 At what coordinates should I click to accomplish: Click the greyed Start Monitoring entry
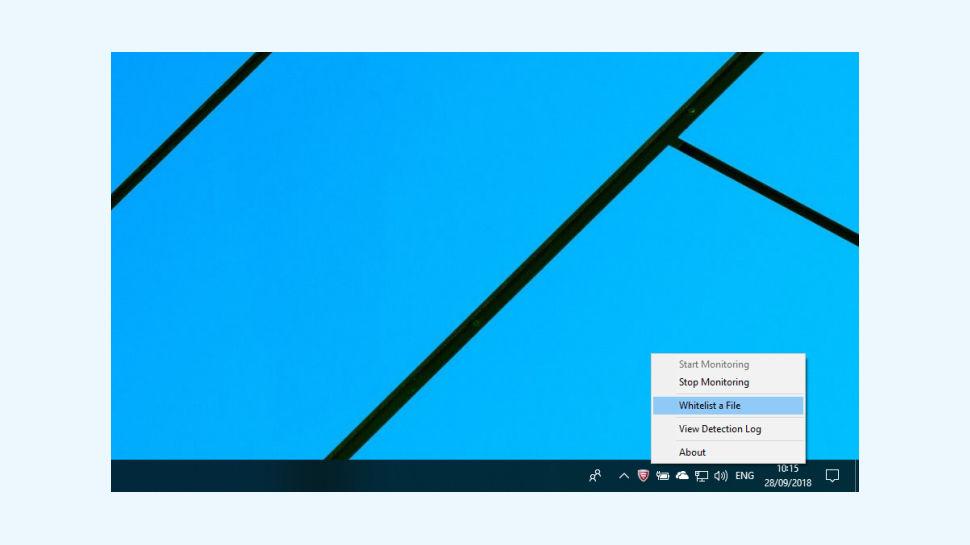pyautogui.click(x=728, y=364)
